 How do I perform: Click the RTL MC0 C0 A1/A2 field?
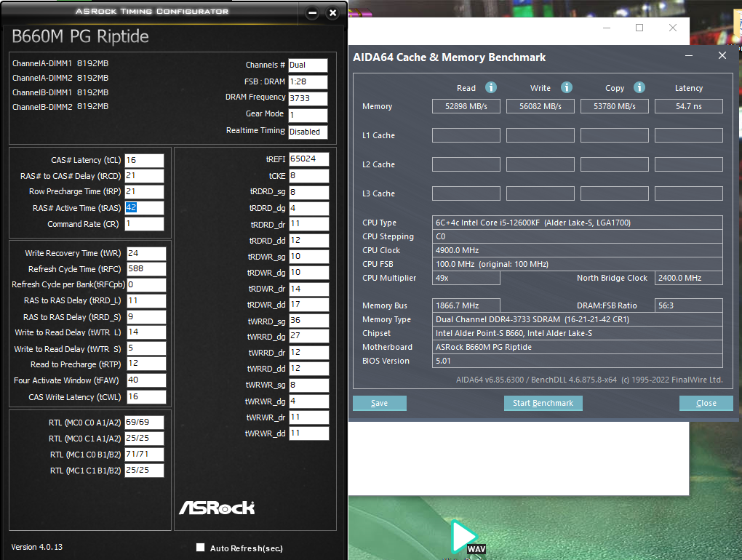coord(144,423)
